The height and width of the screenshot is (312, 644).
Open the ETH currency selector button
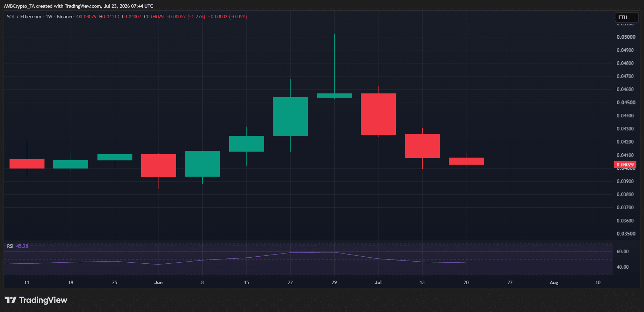click(626, 17)
